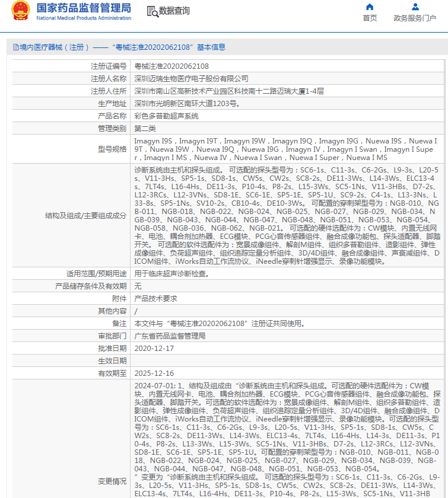
Task: Click the document icon before 境内医疗器械
Action: pos(16,47)
